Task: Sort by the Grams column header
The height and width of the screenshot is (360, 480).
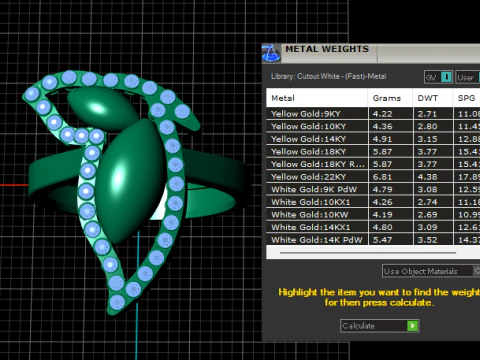Action: pos(390,98)
